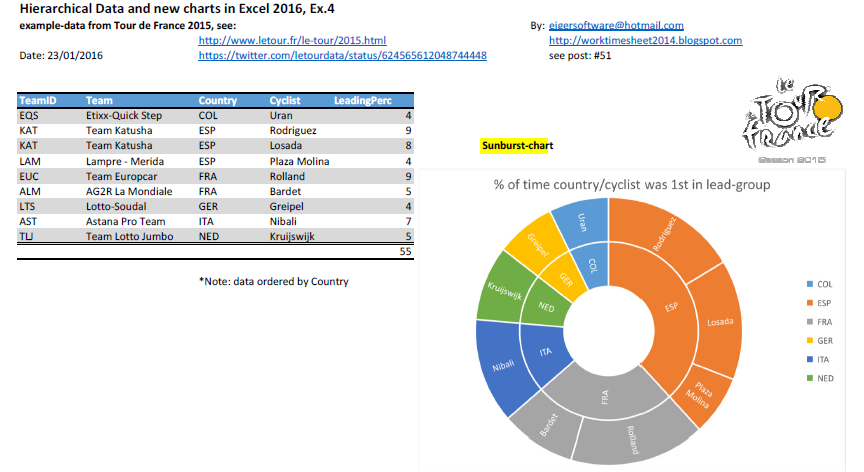This screenshot has width=864, height=472.
Task: Select the Losada outer segment in chart
Action: [x=720, y=322]
